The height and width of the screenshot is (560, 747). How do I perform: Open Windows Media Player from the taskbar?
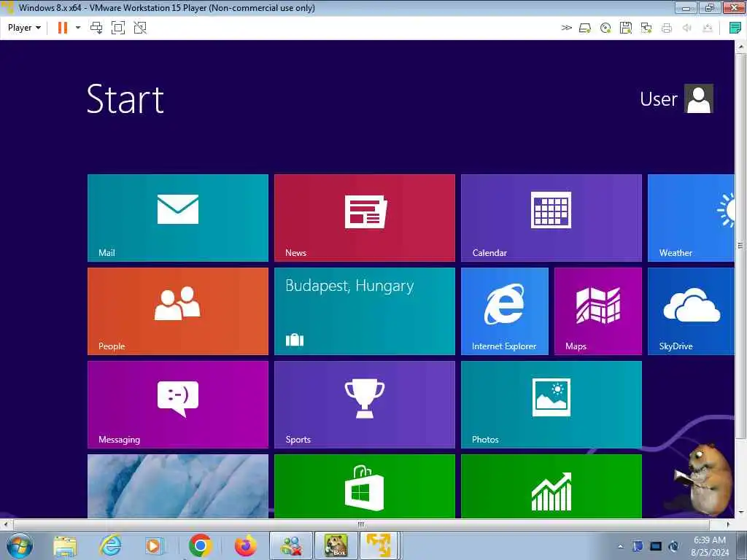click(154, 545)
